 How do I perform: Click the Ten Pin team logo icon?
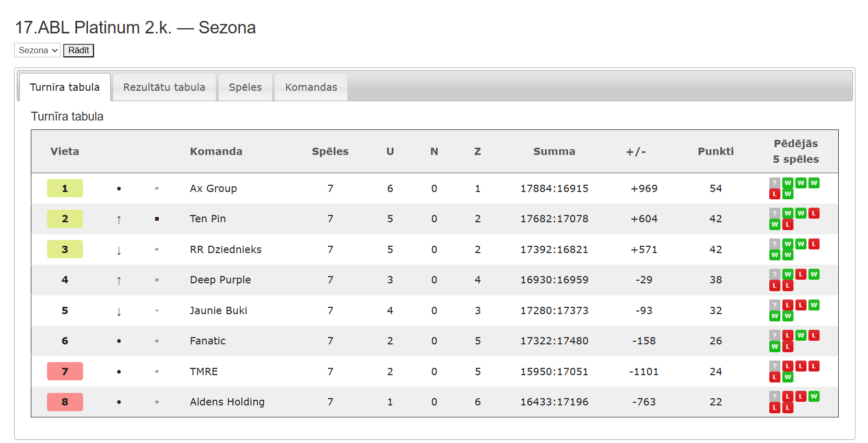coord(157,219)
